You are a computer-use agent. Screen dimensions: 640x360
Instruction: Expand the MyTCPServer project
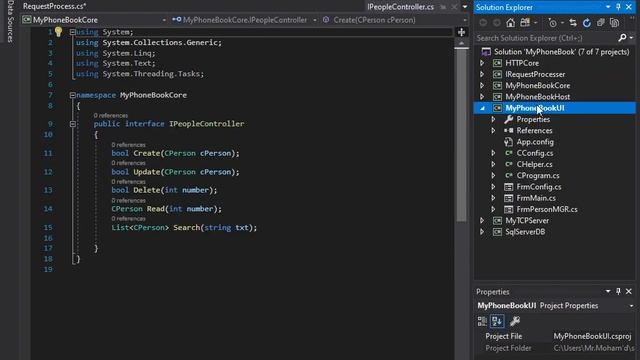point(482,220)
